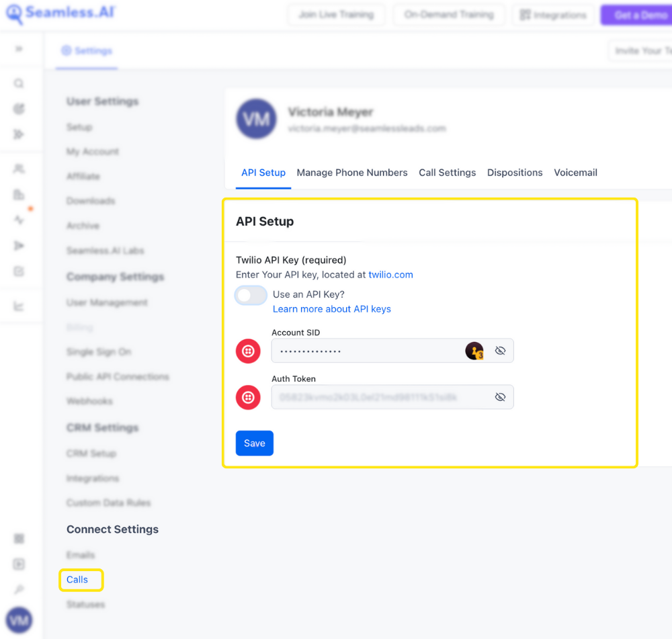Reveal the Account SID with eye icon

500,351
